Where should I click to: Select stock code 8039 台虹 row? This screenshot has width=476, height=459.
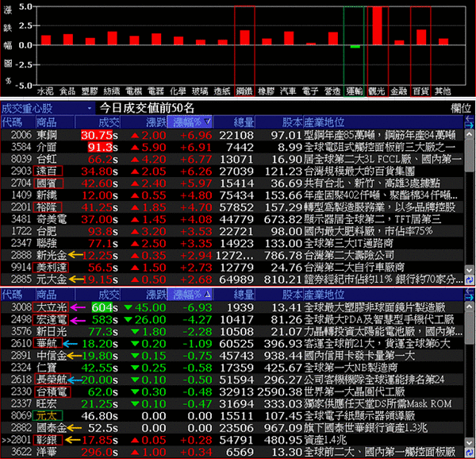232,159
